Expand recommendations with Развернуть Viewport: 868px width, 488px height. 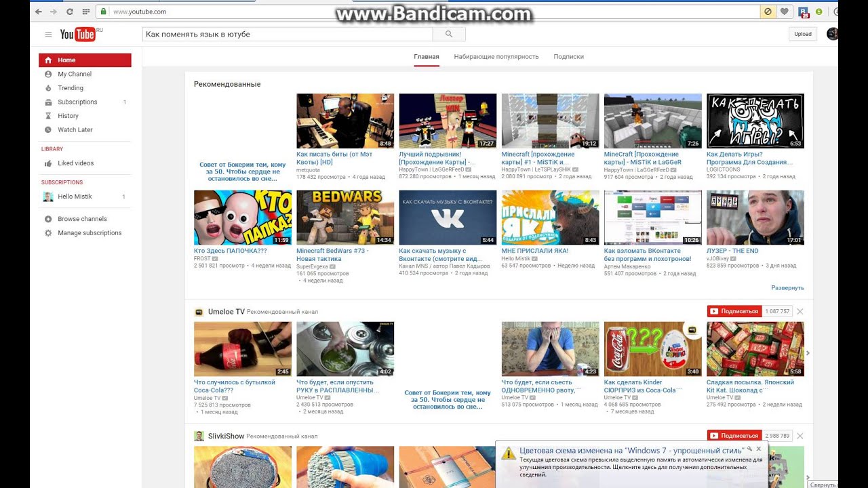pos(787,288)
